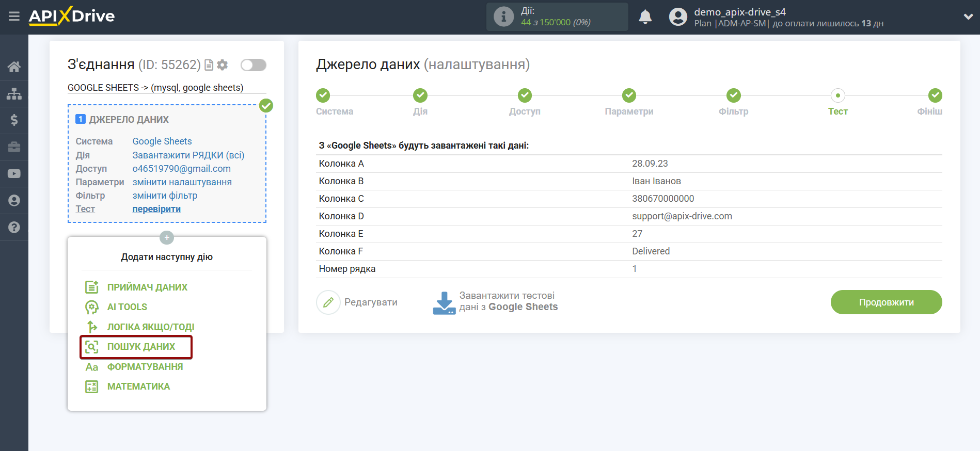The image size is (980, 451).
Task: Open the hamburger menu icon
Action: coord(14,17)
